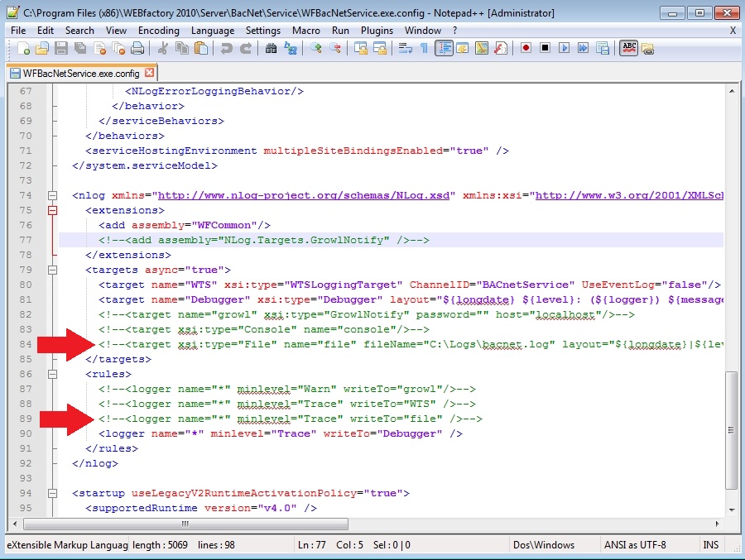
Task: Open the spell check ABC toolbar icon
Action: click(x=628, y=48)
